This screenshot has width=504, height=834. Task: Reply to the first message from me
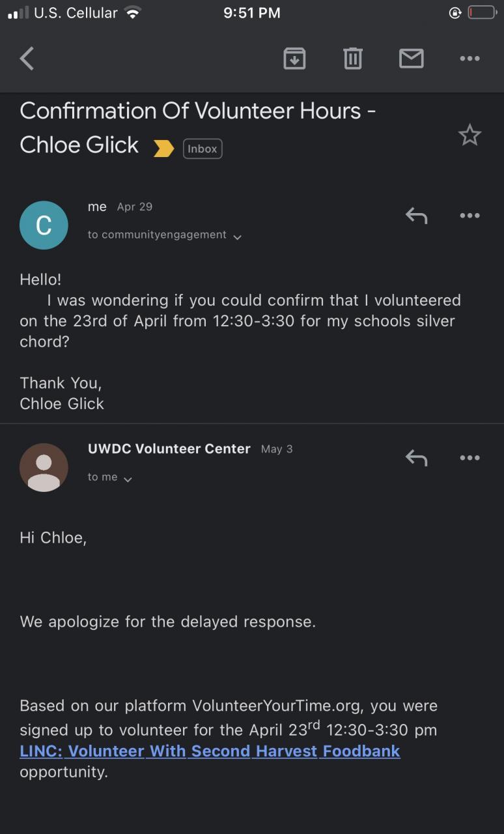pos(416,215)
